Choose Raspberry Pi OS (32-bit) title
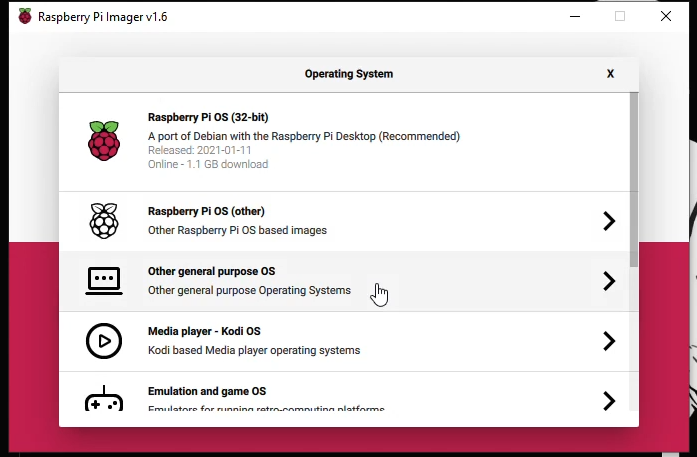This screenshot has height=457, width=697. point(208,117)
